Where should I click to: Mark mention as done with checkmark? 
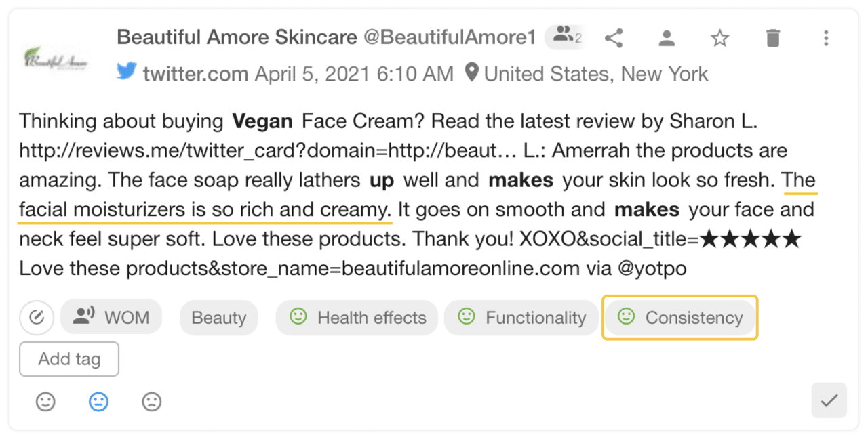pos(829,400)
